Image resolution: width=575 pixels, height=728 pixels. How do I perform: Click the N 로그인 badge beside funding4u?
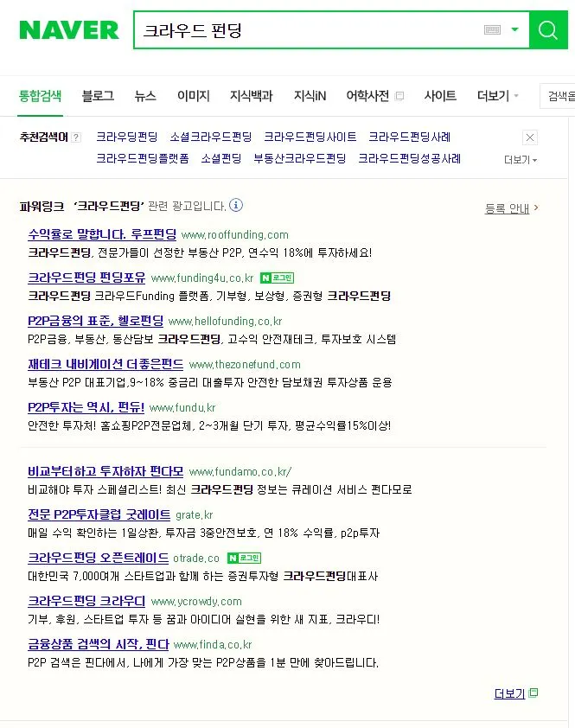click(277, 278)
